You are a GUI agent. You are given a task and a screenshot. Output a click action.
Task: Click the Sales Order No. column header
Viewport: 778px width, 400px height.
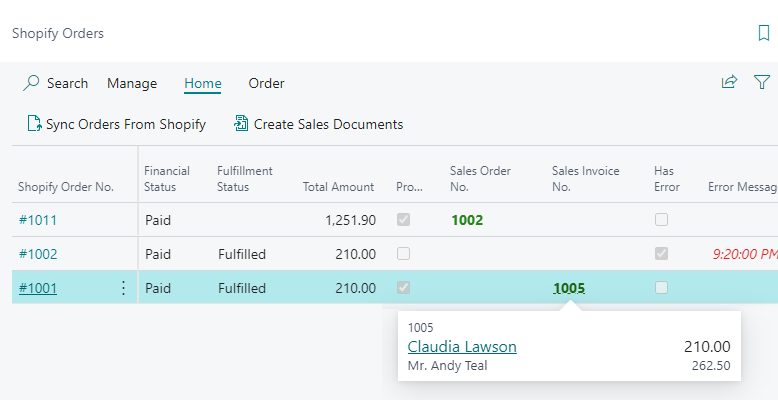tap(480, 179)
